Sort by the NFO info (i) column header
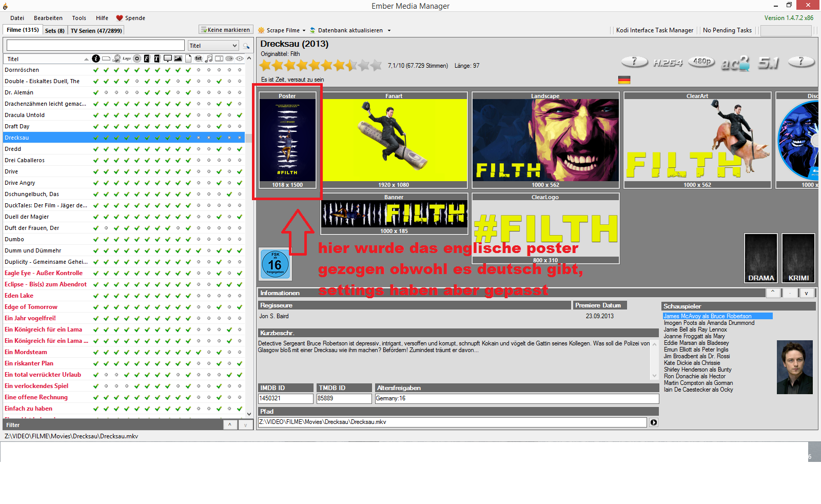 (96, 59)
